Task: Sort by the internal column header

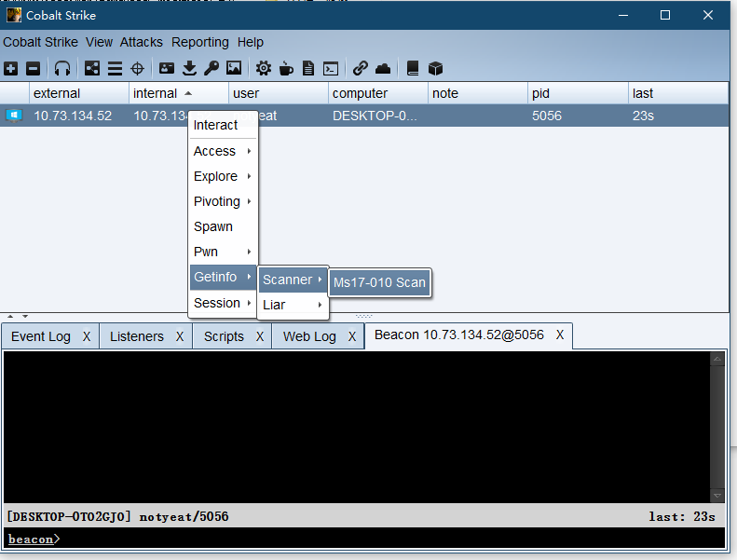Action: [179, 93]
